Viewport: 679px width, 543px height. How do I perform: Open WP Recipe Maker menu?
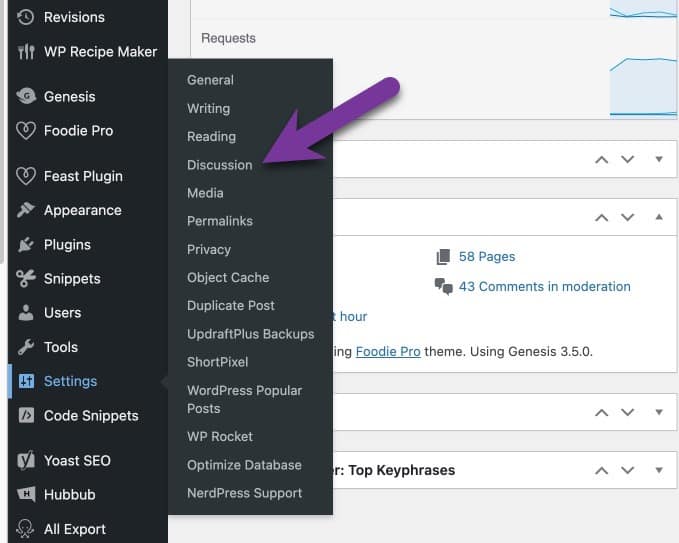[100, 52]
